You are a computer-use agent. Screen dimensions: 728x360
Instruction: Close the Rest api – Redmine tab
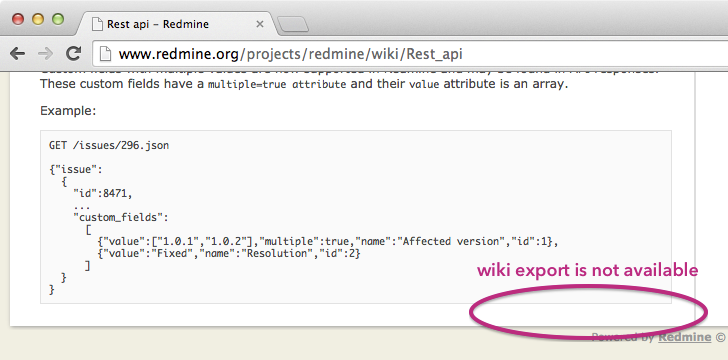click(260, 24)
